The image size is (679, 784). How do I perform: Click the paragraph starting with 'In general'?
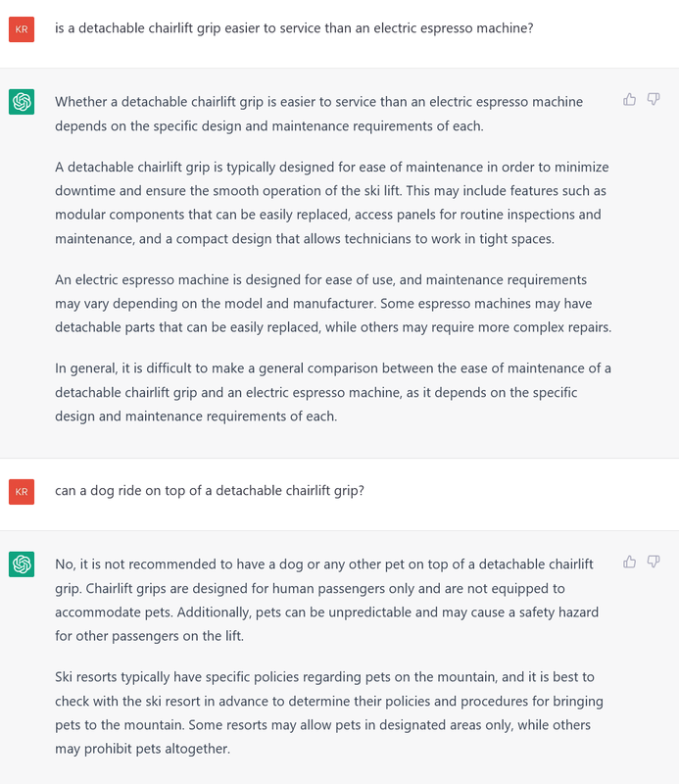pos(331,391)
